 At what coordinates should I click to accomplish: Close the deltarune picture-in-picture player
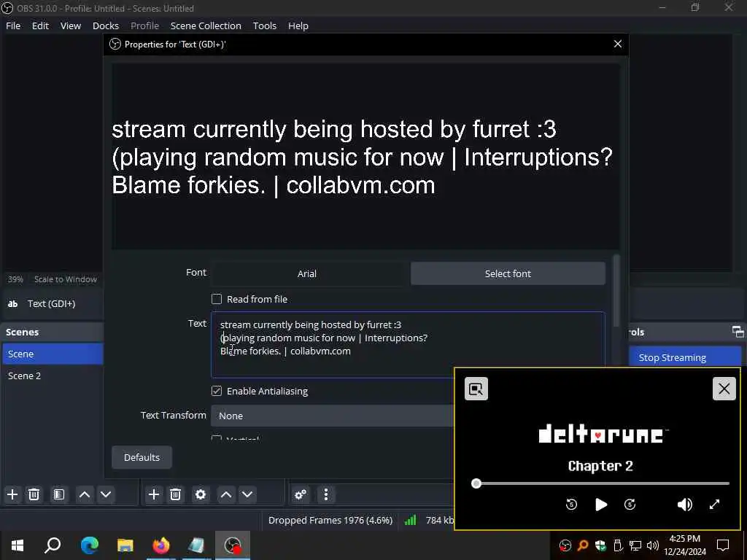[x=724, y=389]
